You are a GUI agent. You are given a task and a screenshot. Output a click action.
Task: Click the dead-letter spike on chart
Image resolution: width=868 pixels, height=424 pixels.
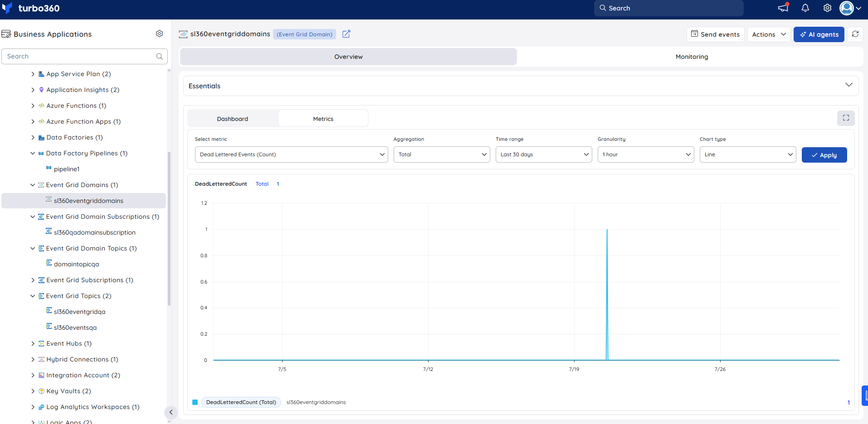point(607,294)
